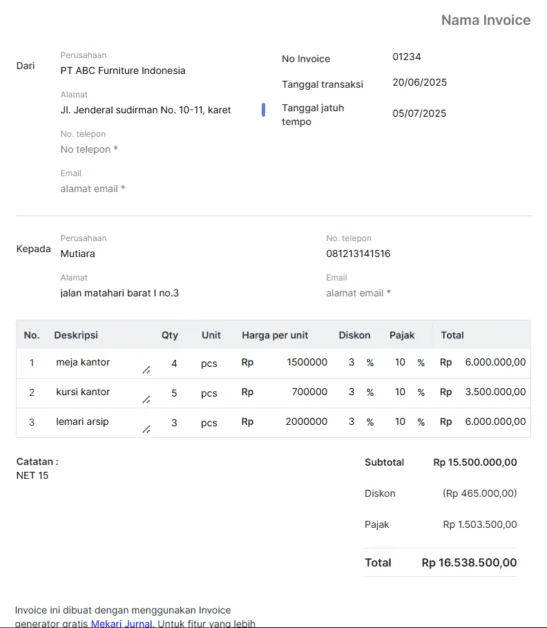Edit the NET 15 note

coord(32,475)
